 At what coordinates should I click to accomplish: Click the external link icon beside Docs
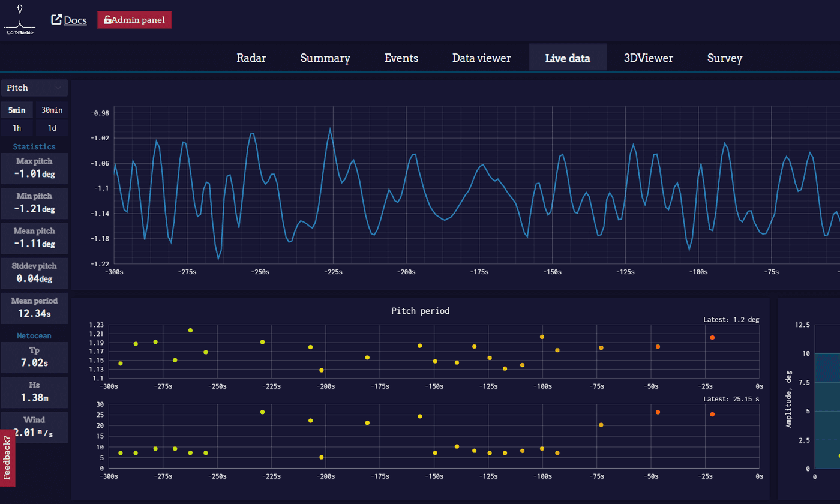pyautogui.click(x=56, y=20)
